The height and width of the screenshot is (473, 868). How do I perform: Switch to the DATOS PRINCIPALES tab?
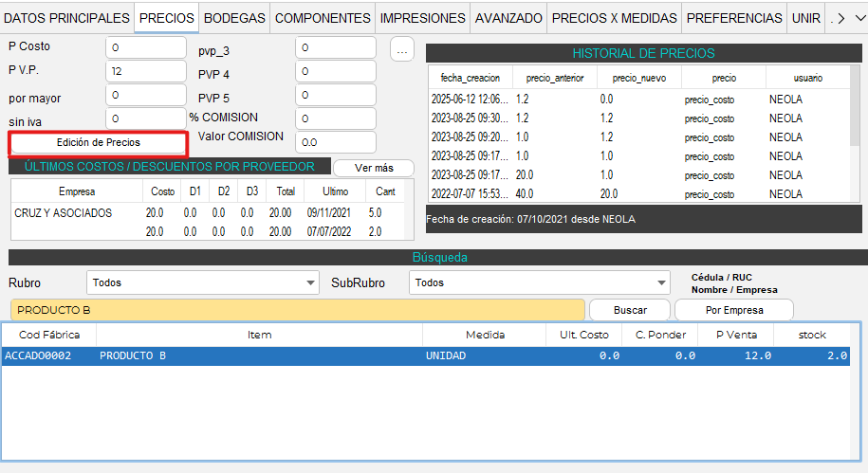coord(66,18)
